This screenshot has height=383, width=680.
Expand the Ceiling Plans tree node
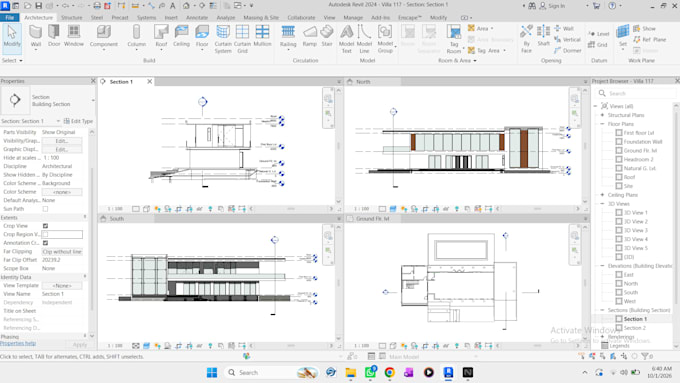tap(602, 195)
